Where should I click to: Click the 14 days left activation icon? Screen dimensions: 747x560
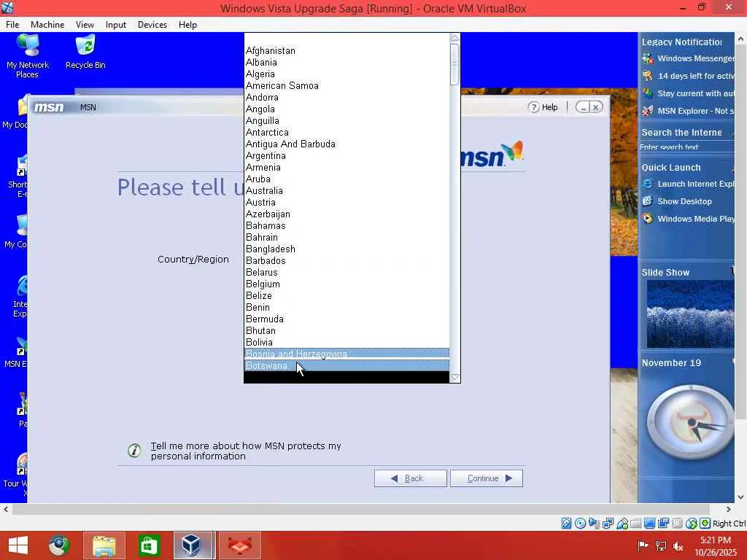coord(648,76)
